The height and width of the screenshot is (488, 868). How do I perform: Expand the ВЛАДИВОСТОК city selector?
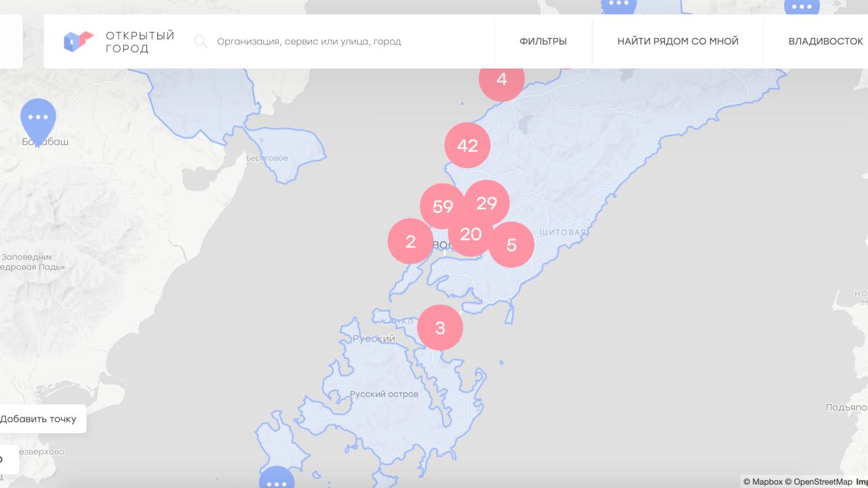tap(825, 41)
